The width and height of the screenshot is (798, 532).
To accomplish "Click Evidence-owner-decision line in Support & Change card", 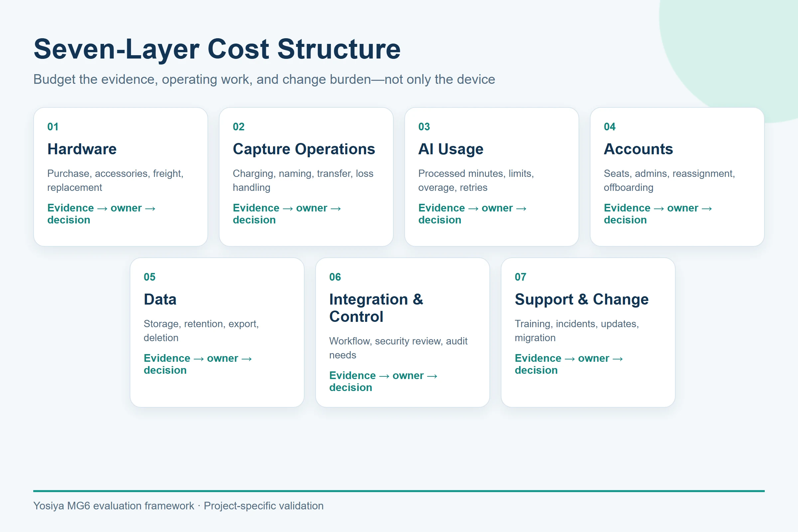I will (x=569, y=364).
